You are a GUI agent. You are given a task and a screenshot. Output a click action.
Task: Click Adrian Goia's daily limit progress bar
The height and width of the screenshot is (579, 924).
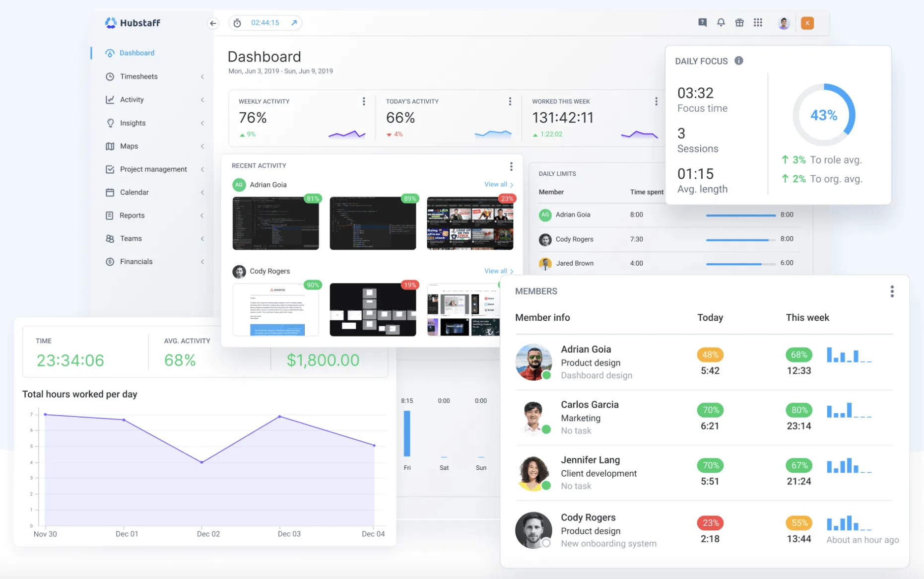(x=740, y=216)
